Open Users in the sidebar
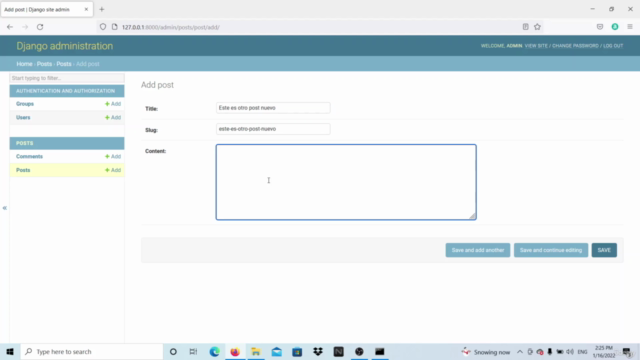Image resolution: width=640 pixels, height=360 pixels. pyautogui.click(x=23, y=118)
